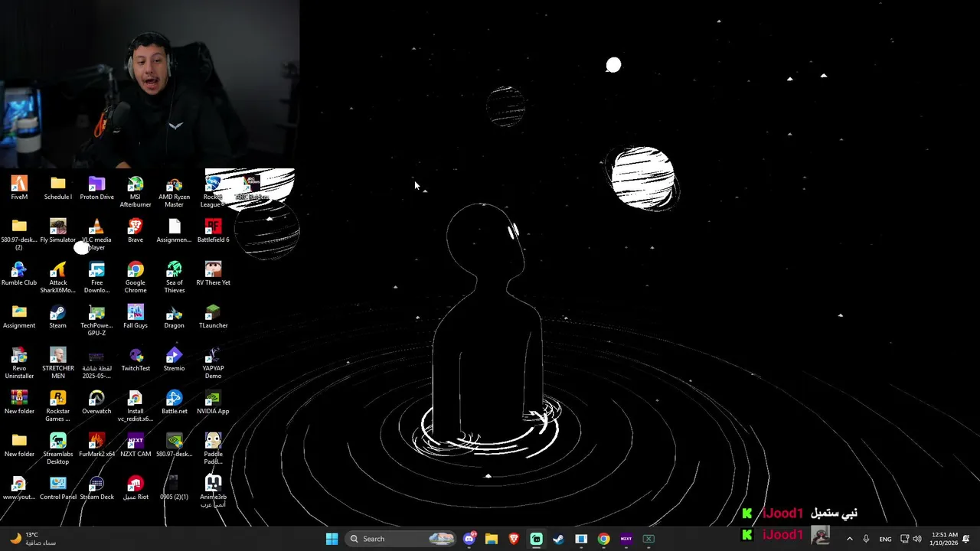
Task: Open Sea of Thieves shortcut
Action: 175,277
